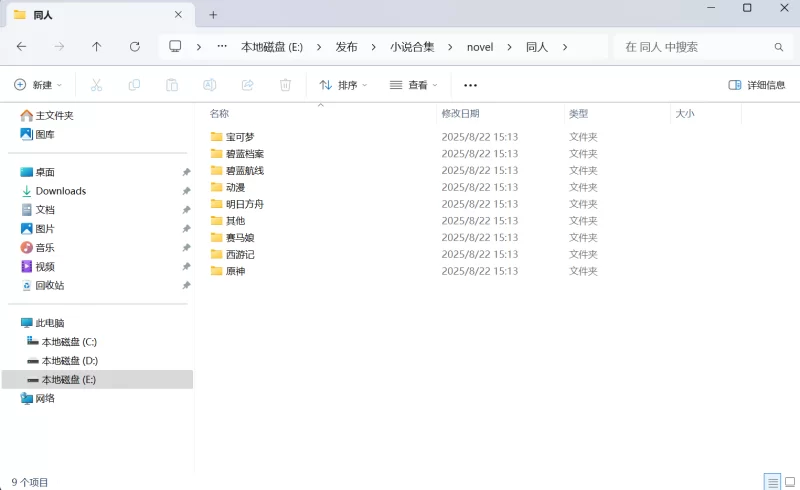Open 回收站 in quick access
Screen dimensions: 800x490
pos(42,285)
